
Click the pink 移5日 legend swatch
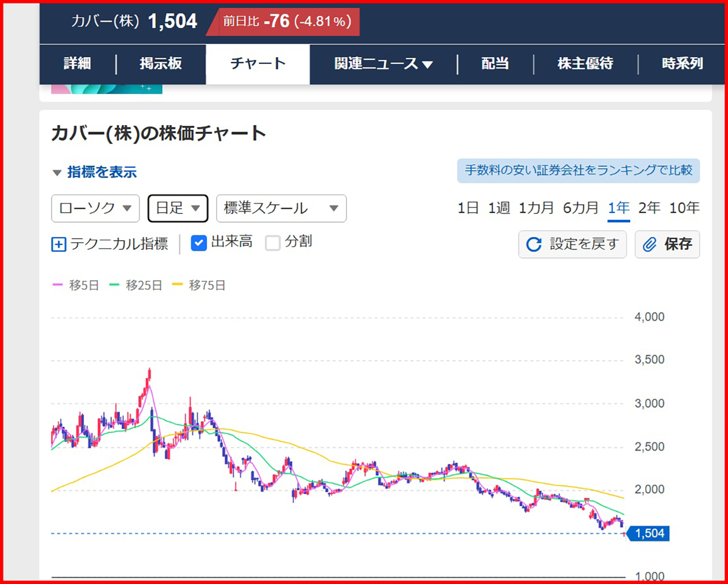(x=58, y=285)
